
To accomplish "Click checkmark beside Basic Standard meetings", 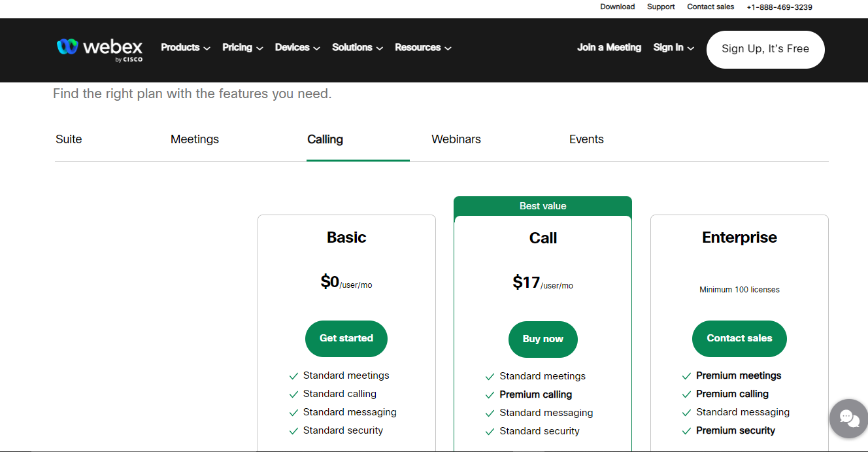I will coord(294,376).
